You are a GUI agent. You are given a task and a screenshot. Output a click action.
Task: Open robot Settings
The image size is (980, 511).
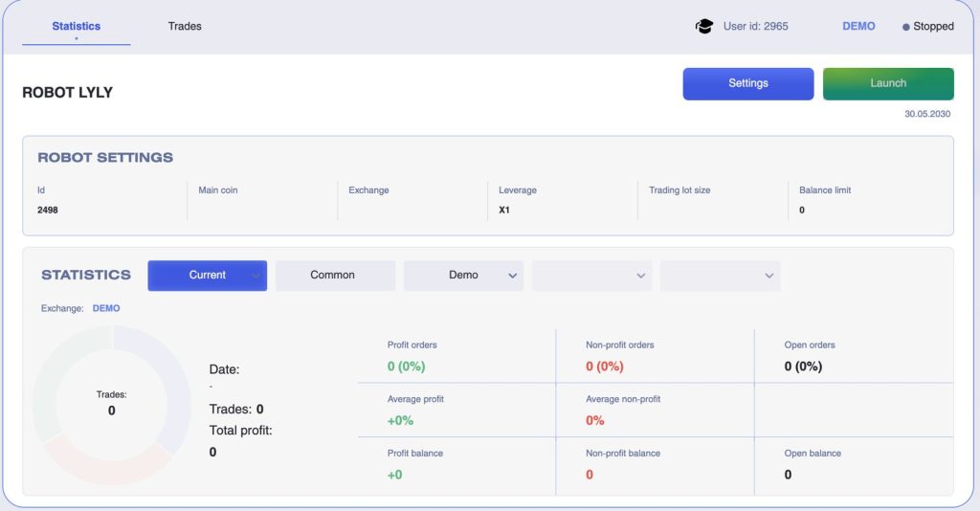[x=747, y=83]
